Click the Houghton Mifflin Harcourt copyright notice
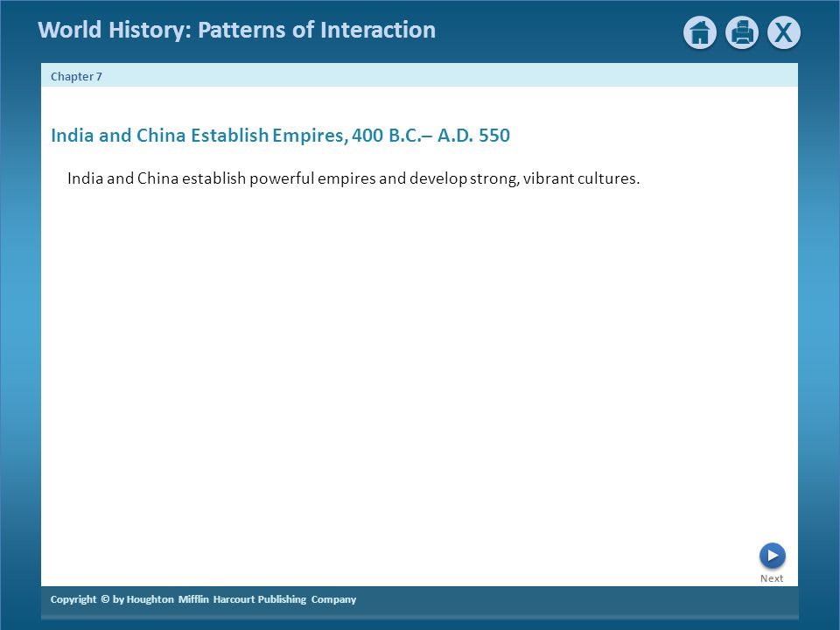 pos(203,599)
